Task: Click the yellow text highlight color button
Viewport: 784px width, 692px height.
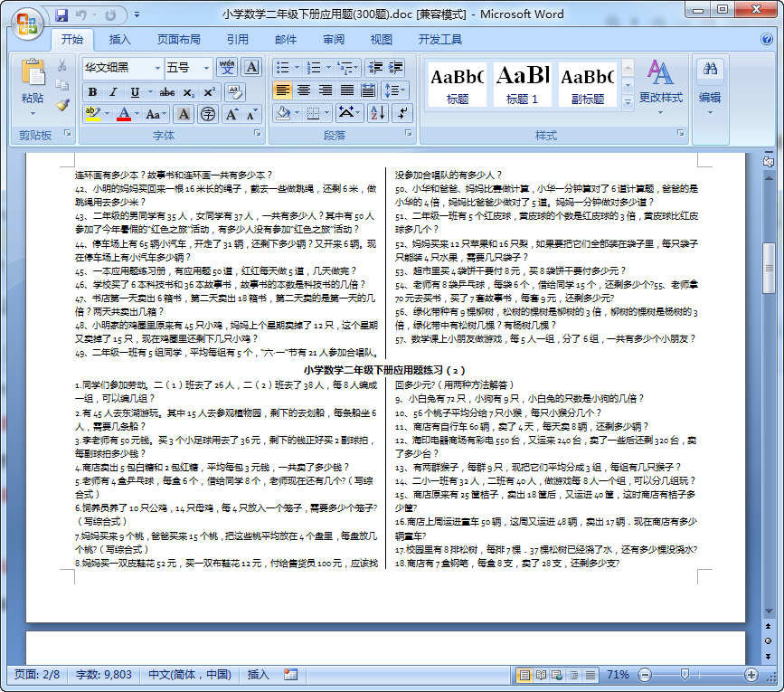Action: pyautogui.click(x=93, y=114)
